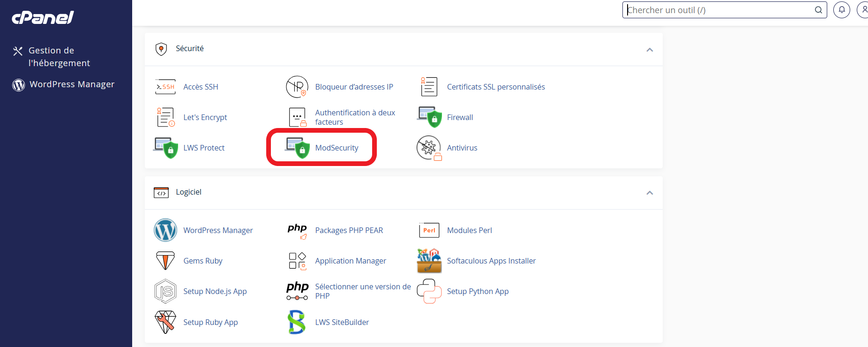Open the Authentification à deux facteurs link
This screenshot has height=347, width=868.
355,117
